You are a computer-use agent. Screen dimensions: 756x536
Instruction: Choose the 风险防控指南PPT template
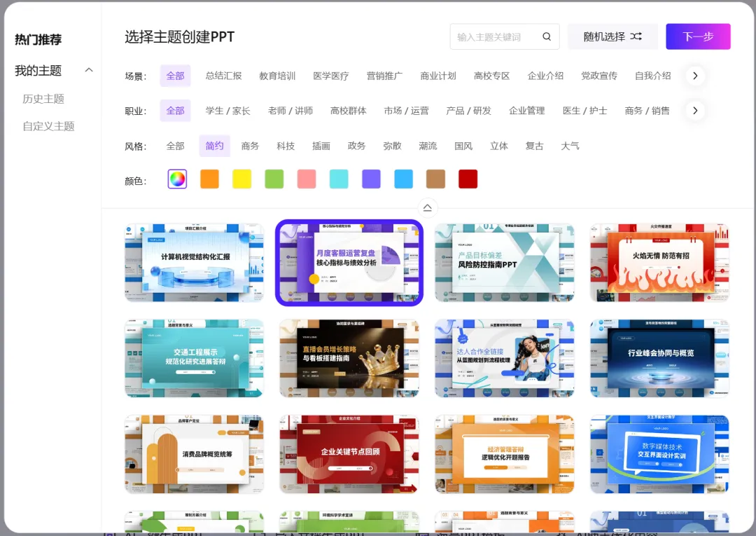(x=504, y=263)
